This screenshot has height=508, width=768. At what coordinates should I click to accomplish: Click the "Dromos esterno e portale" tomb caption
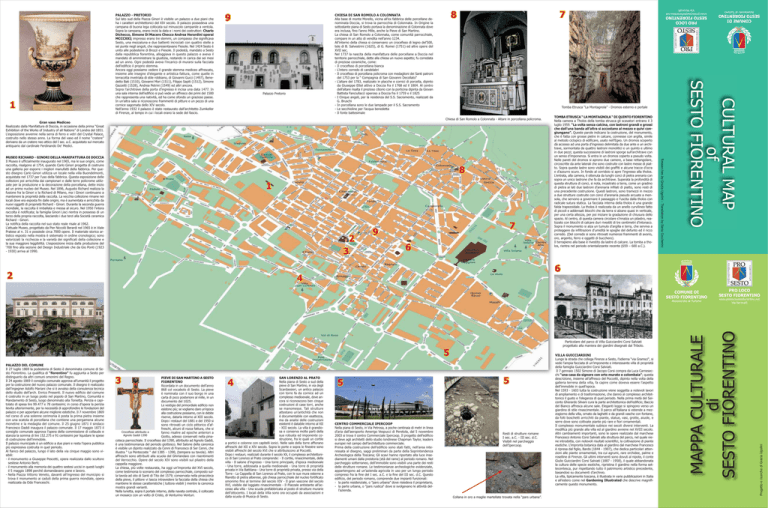604,107
